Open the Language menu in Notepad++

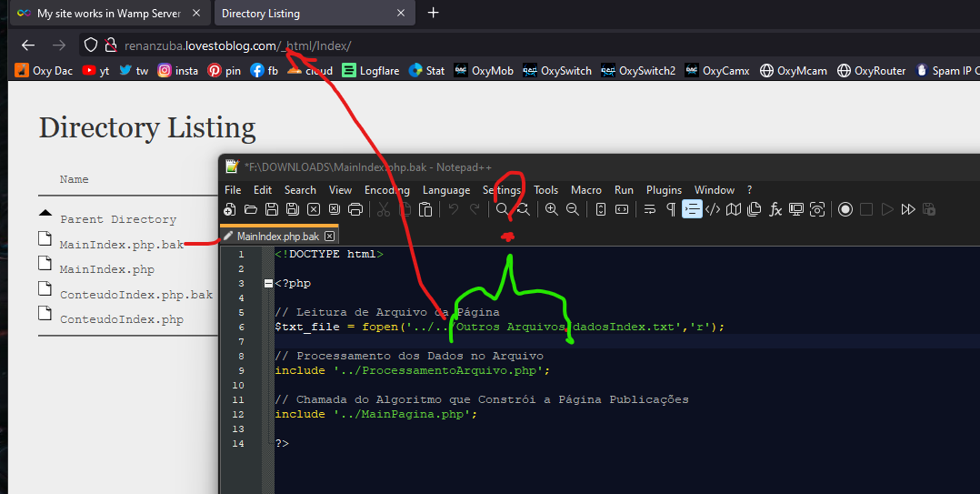tap(446, 190)
